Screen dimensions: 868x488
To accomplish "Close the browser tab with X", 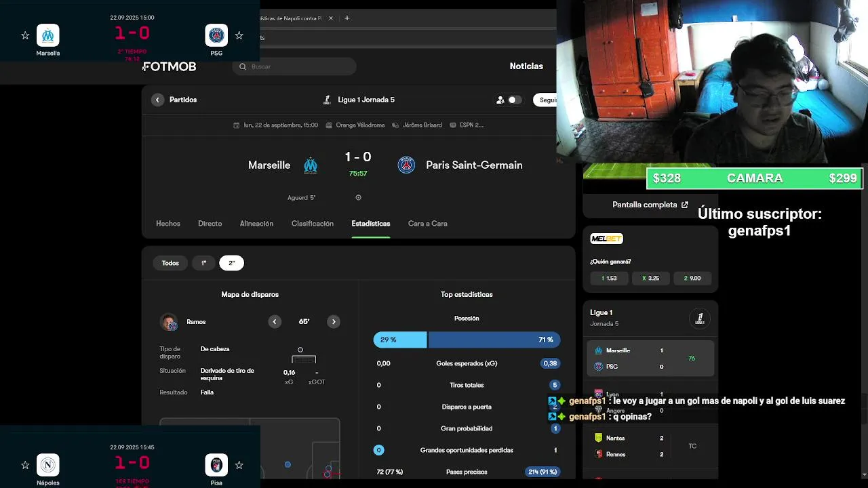I will coord(331,18).
